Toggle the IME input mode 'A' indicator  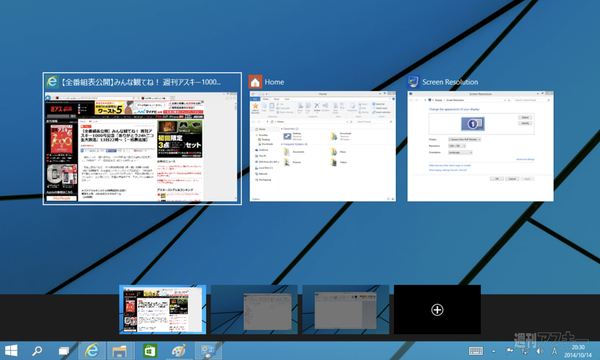pos(554,351)
